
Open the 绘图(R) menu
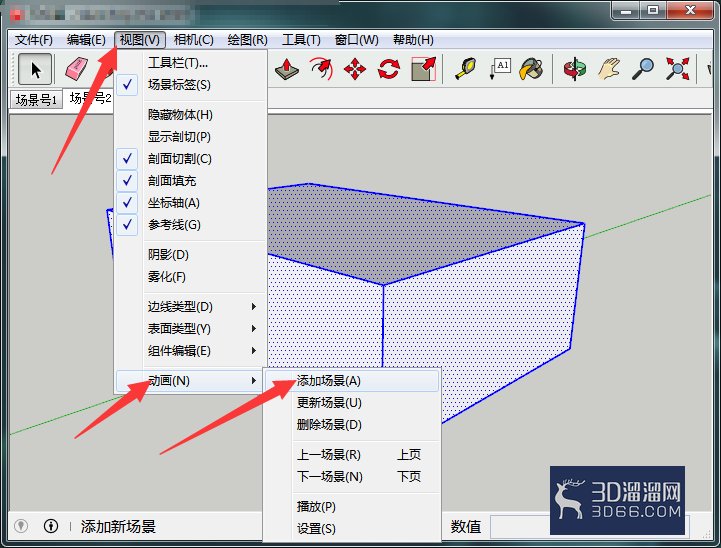247,40
